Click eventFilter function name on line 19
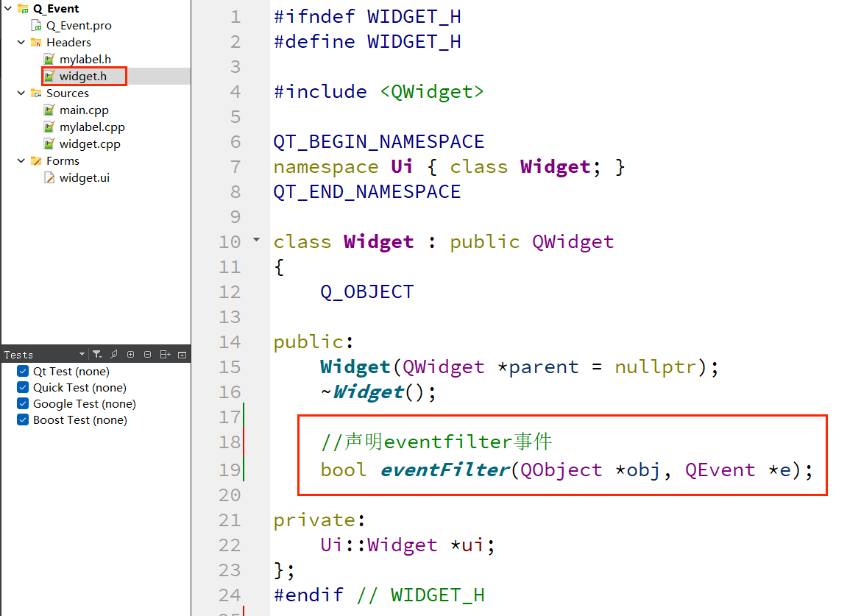Screen dimensions: 861x616 [x=444, y=470]
